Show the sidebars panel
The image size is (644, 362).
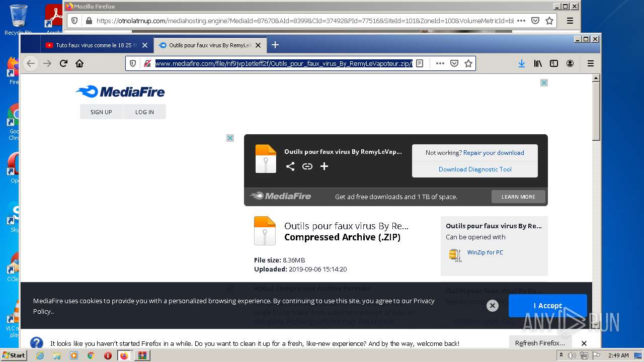click(x=554, y=63)
